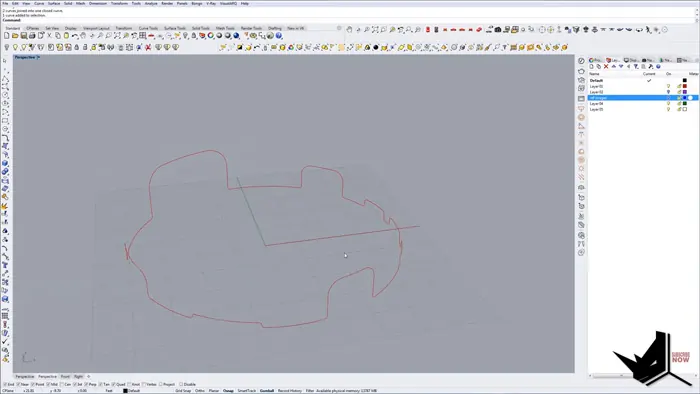Click the topmost icon in right sidebar strip
The height and width of the screenshot is (394, 700).
click(581, 61)
